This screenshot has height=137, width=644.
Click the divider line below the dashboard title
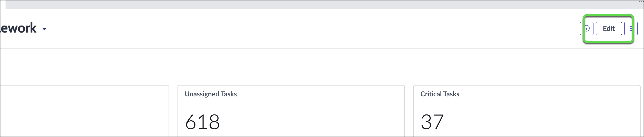pyautogui.click(x=300, y=48)
